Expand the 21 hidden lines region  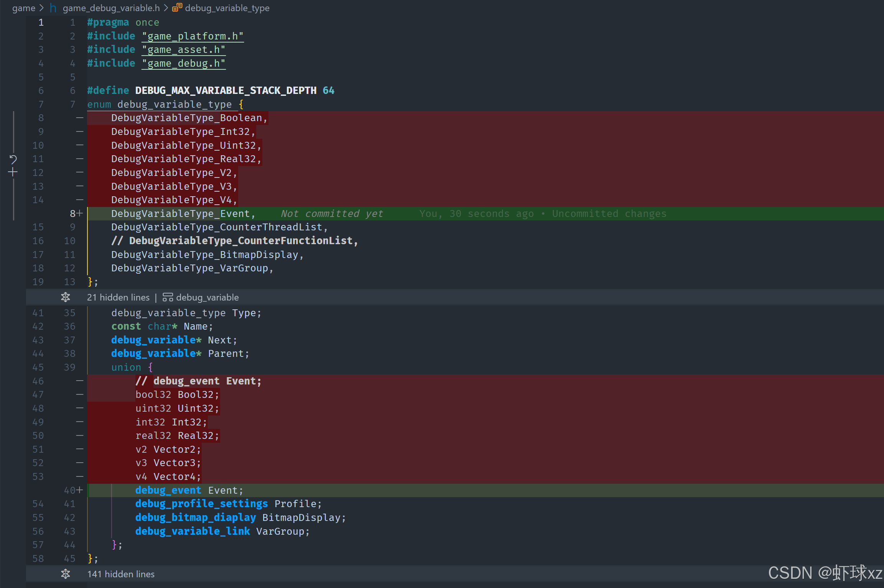coord(66,297)
